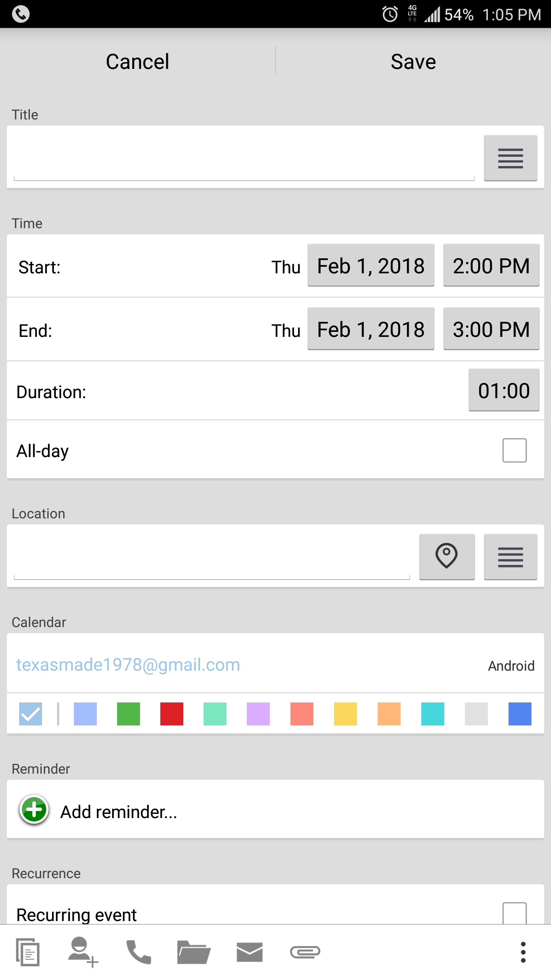Tap the paperclip attachment icon

tap(305, 952)
